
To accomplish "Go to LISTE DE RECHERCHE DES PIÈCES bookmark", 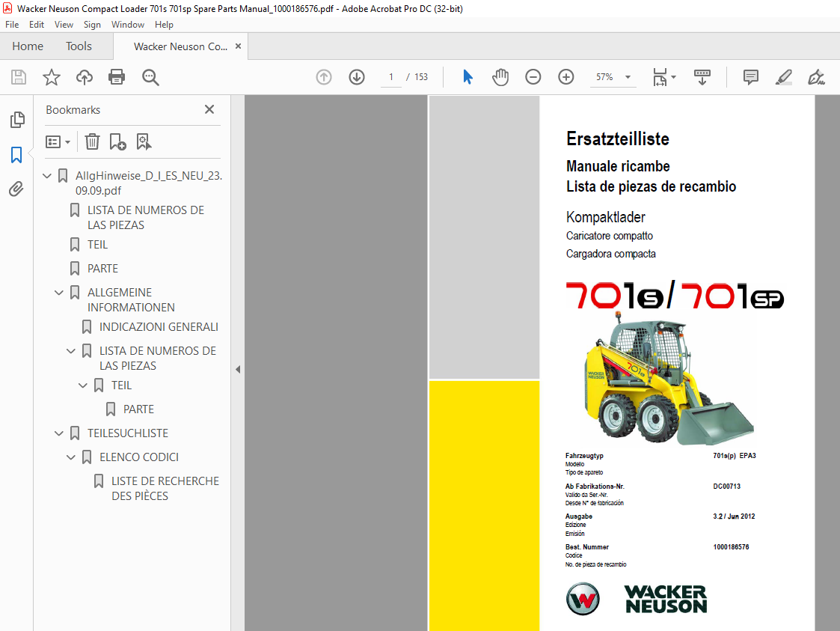I will 165,488.
